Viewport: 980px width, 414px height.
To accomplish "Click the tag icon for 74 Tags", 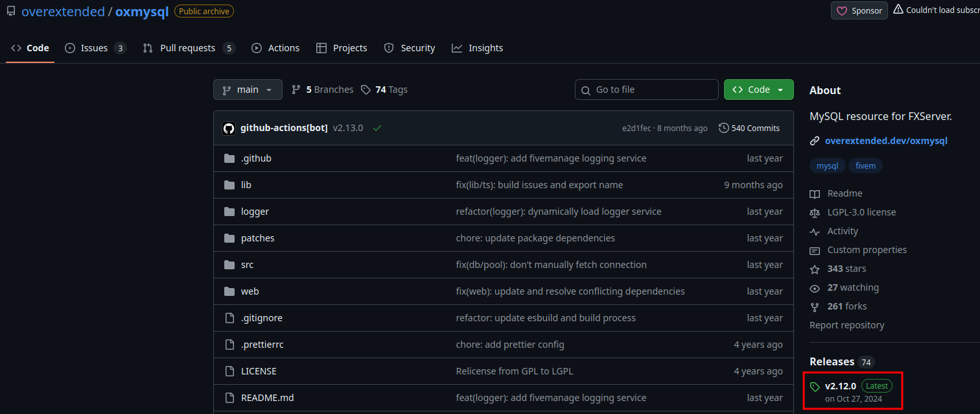I will (366, 90).
